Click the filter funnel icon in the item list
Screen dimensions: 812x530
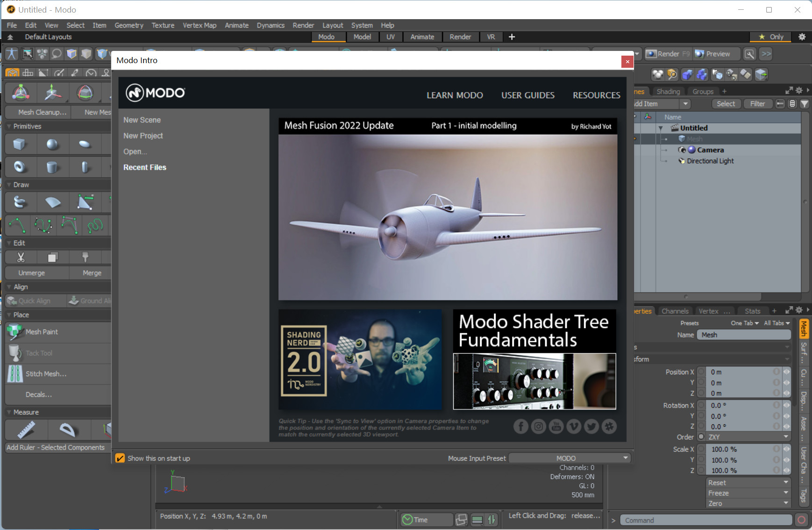(804, 104)
